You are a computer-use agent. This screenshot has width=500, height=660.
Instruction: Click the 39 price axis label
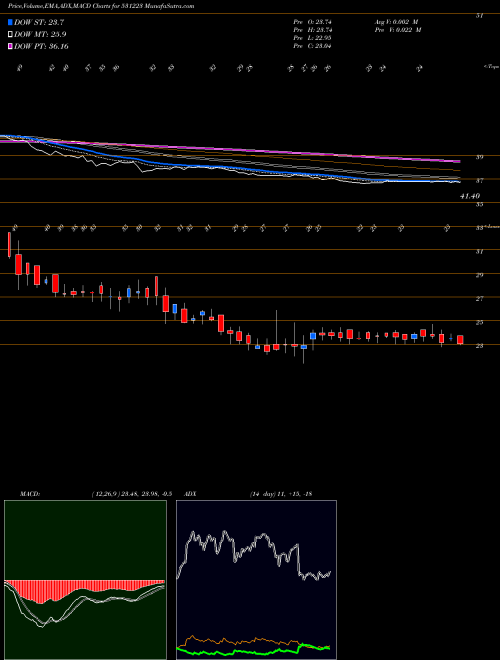click(x=479, y=157)
